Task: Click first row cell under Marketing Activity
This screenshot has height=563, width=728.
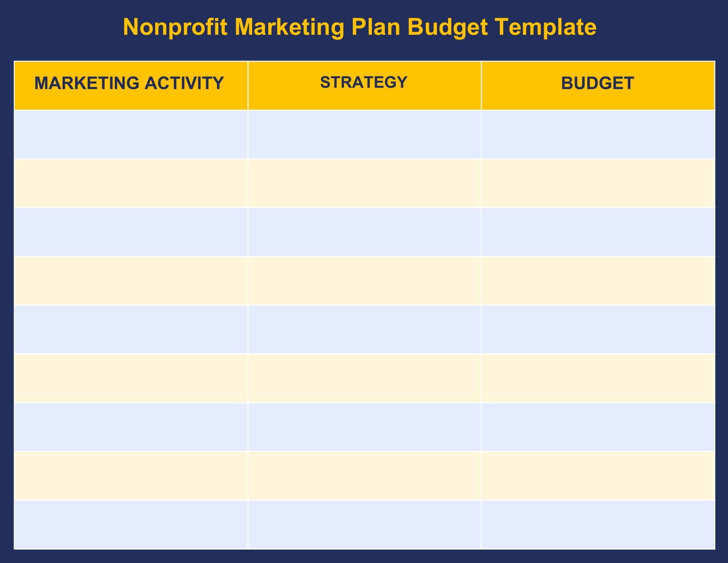Action: [x=131, y=134]
